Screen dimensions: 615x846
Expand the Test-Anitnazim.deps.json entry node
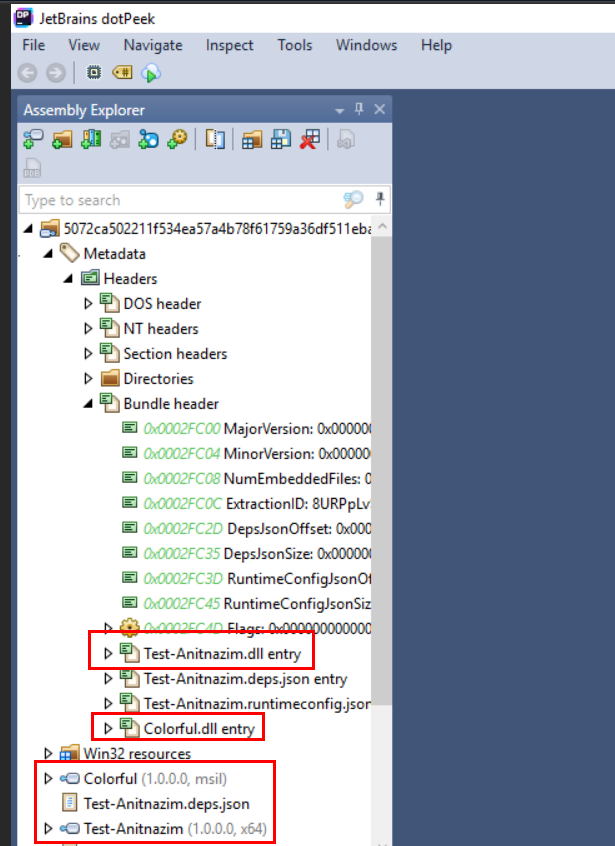(108, 679)
